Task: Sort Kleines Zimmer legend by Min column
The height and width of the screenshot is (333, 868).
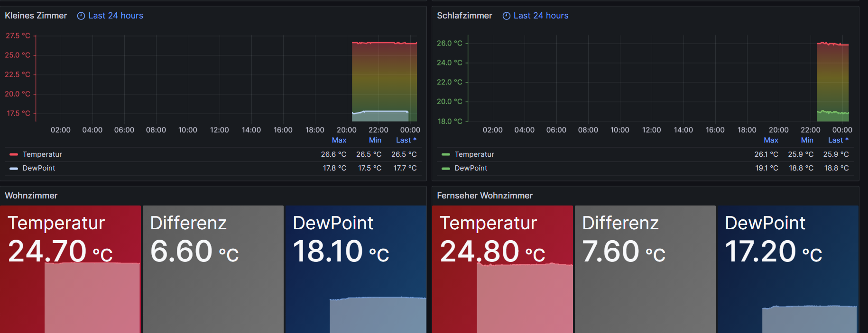Action: 375,140
